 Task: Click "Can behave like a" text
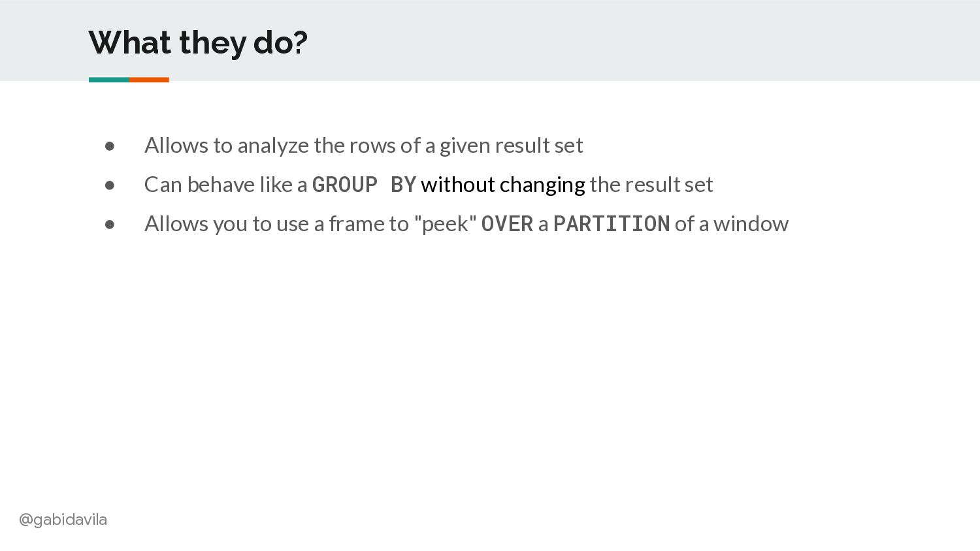coord(225,185)
